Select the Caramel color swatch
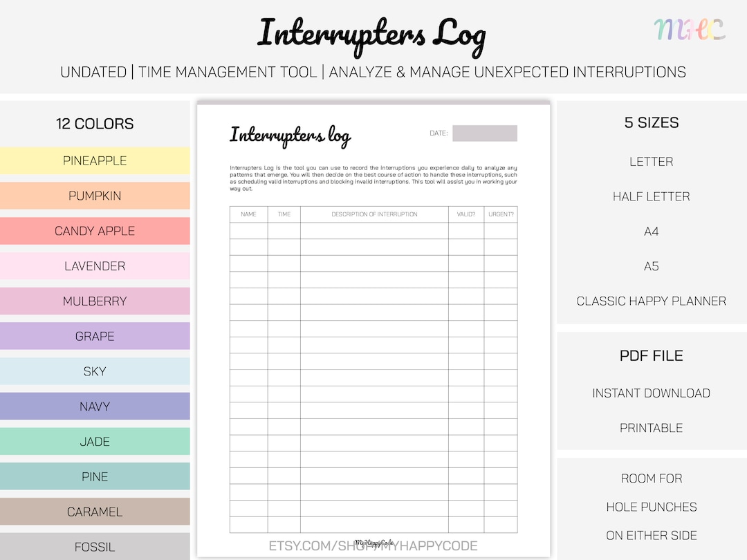 tap(95, 512)
